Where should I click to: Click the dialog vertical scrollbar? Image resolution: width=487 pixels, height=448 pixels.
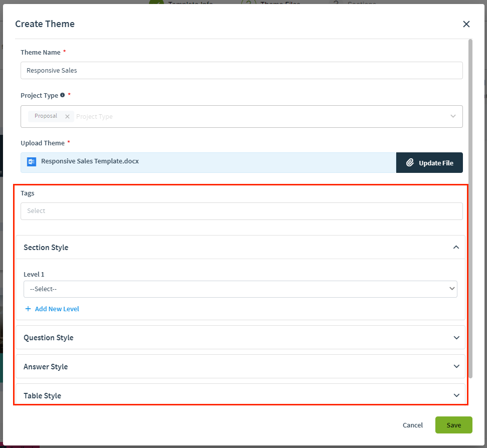tap(470, 208)
